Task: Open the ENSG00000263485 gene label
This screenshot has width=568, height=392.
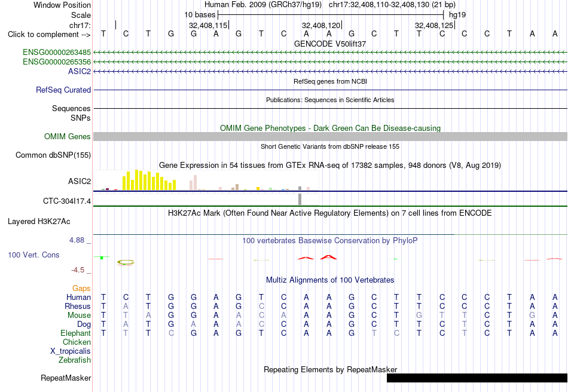Action: (x=57, y=53)
